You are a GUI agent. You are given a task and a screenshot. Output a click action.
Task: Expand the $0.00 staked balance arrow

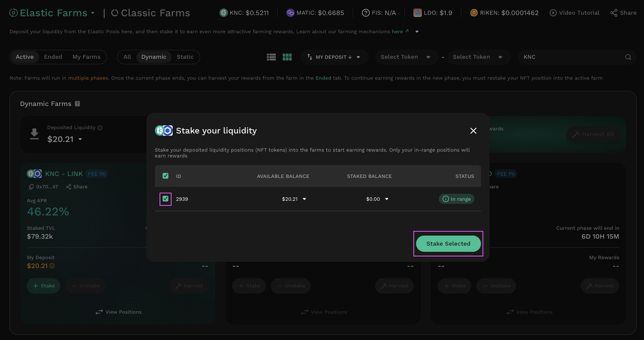point(387,199)
